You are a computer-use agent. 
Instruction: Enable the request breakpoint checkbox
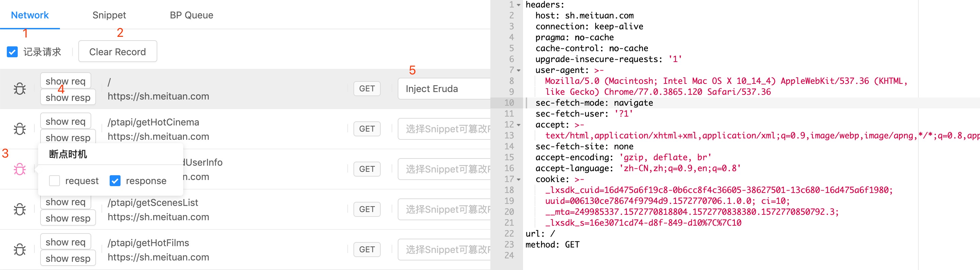point(54,180)
